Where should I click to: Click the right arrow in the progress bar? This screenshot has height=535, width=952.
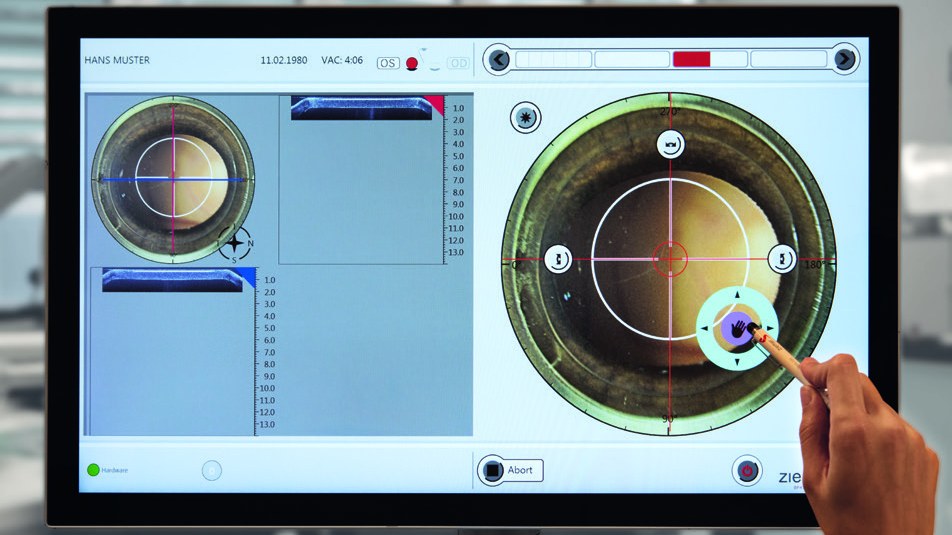pos(844,59)
